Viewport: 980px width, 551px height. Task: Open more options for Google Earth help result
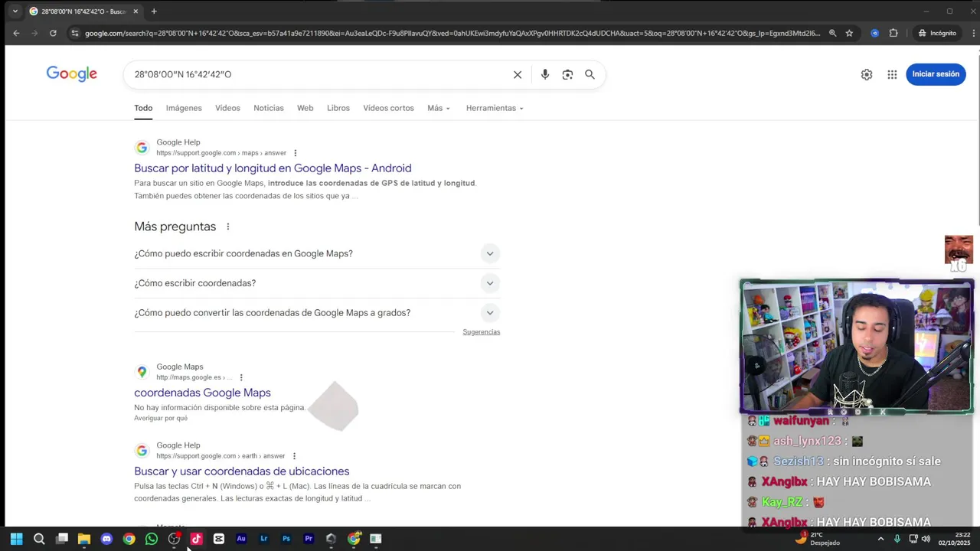coord(294,456)
